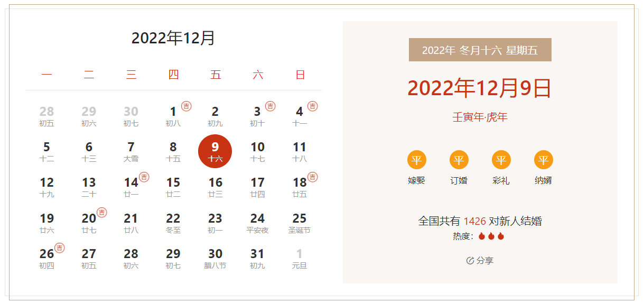The height and width of the screenshot is (302, 644).
Task: Click the 1426 couples count
Action: [x=474, y=221]
